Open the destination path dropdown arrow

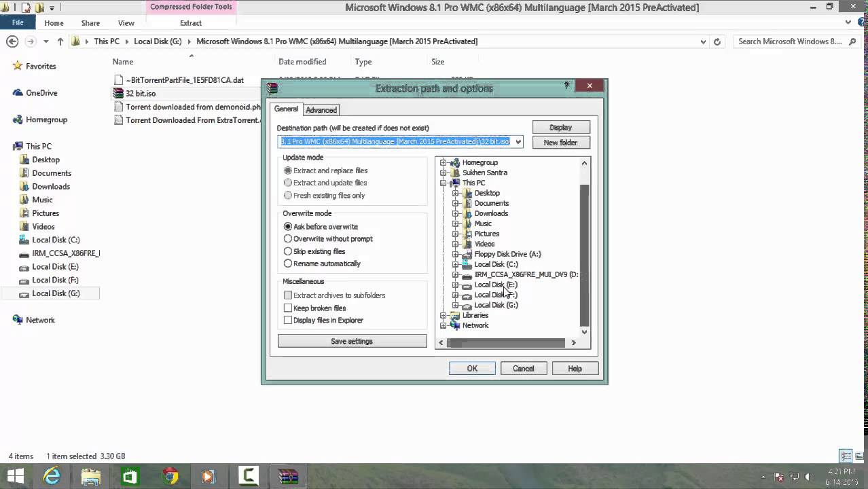518,142
